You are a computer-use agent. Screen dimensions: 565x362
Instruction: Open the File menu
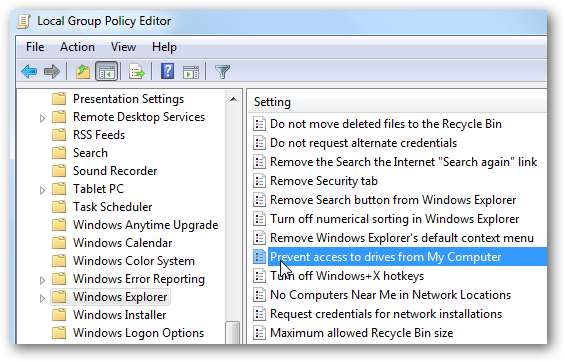coord(35,47)
